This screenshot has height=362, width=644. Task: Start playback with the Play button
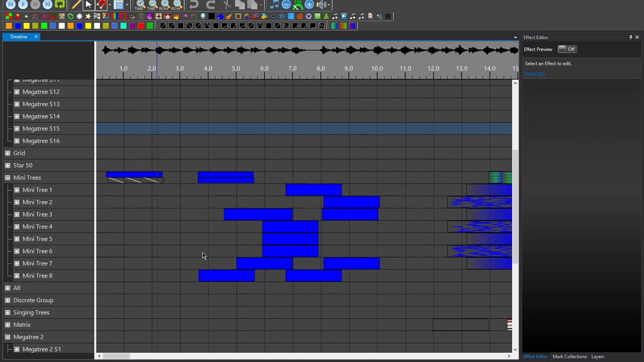point(23,5)
